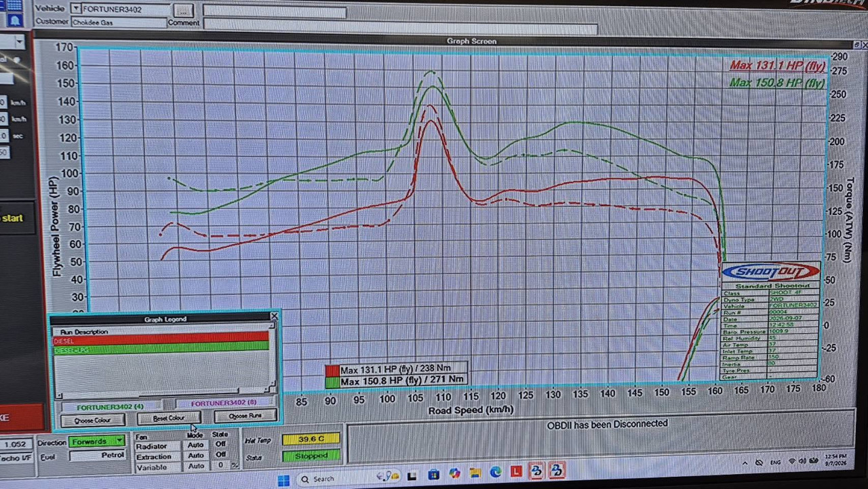Click the ENG language indicator
The image size is (868, 489).
pos(775,462)
